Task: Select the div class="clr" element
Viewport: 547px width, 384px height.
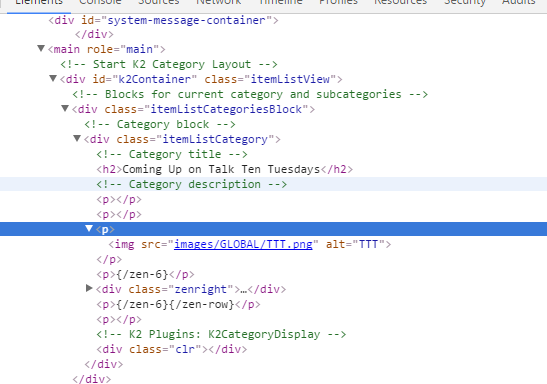Action: click(172, 349)
